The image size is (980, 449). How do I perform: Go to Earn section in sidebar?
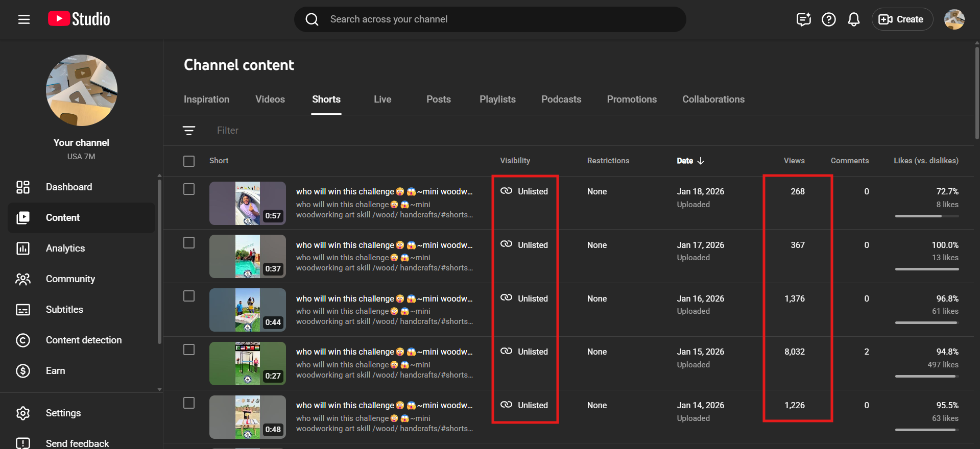coord(55,371)
